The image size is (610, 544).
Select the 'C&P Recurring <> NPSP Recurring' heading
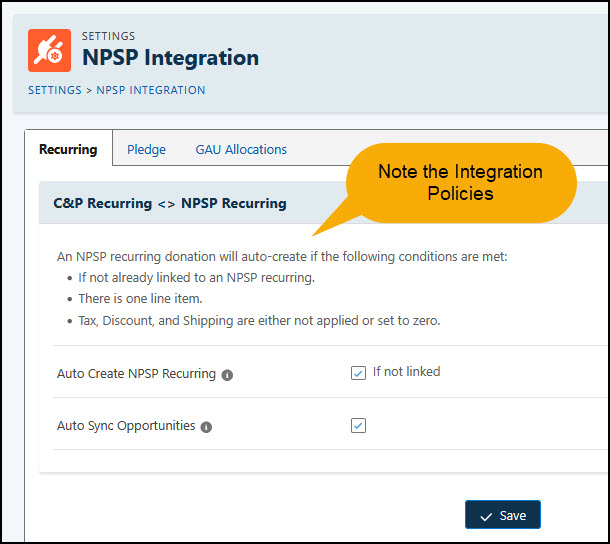pos(170,204)
